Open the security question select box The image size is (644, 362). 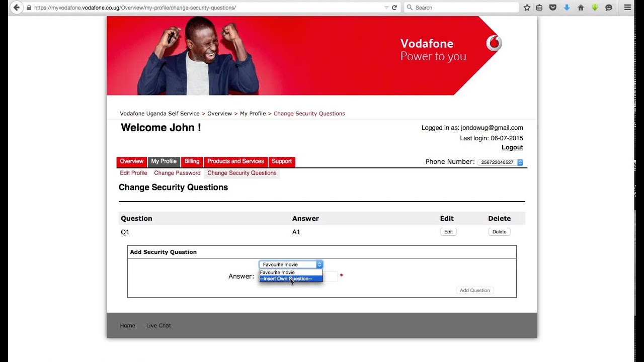291,264
